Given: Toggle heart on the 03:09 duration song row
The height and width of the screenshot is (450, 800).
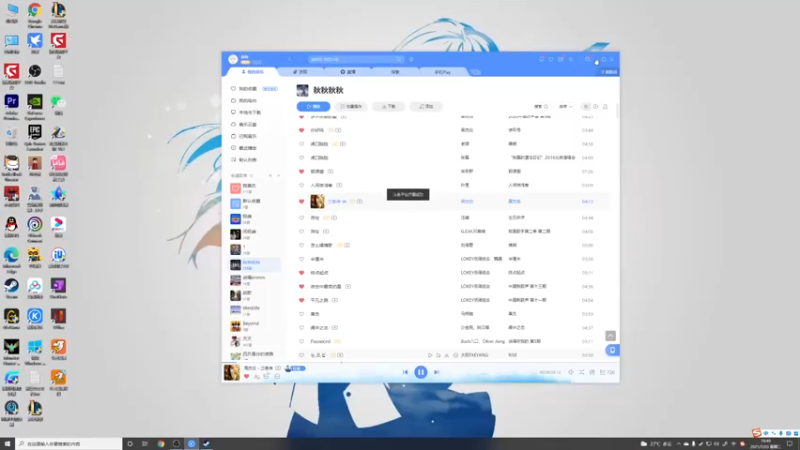Looking at the screenshot, I should (x=302, y=185).
